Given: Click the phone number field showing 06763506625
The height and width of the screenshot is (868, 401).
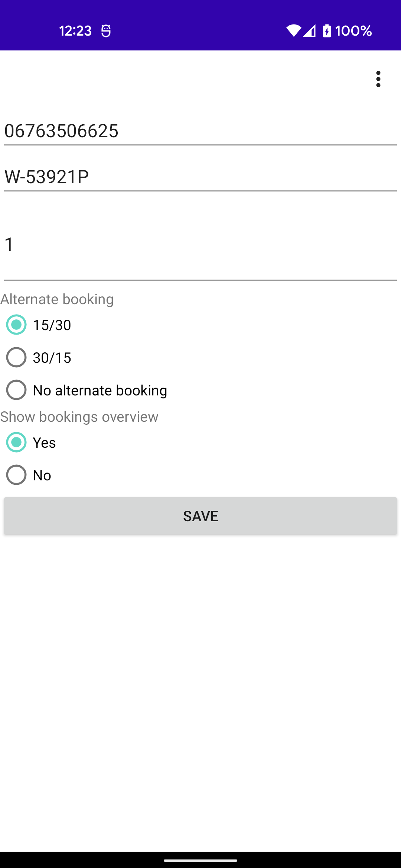Looking at the screenshot, I should pyautogui.click(x=200, y=131).
